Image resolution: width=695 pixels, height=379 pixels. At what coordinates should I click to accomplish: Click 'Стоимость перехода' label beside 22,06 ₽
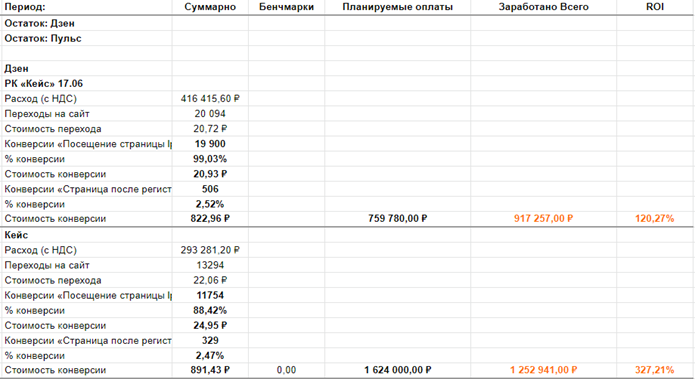[x=53, y=281]
